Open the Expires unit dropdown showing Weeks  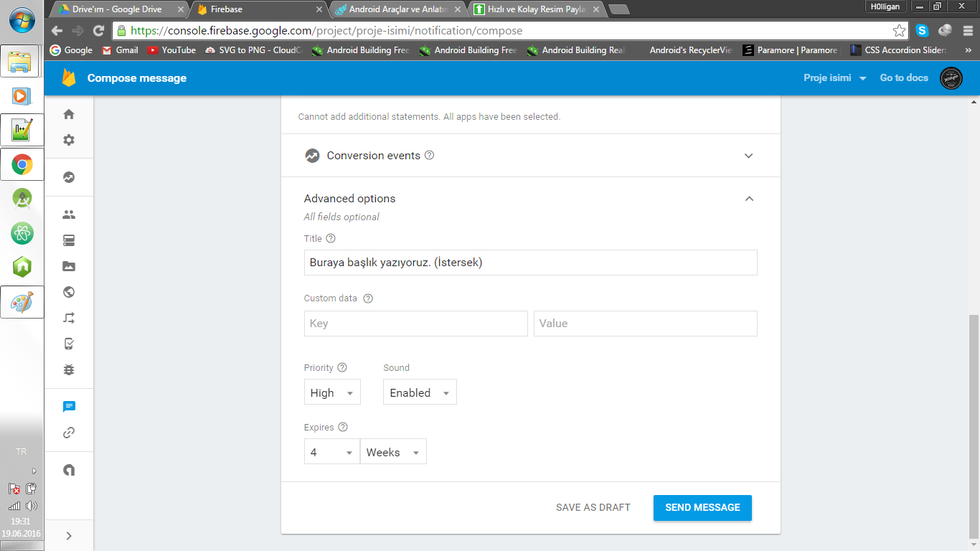coord(392,452)
